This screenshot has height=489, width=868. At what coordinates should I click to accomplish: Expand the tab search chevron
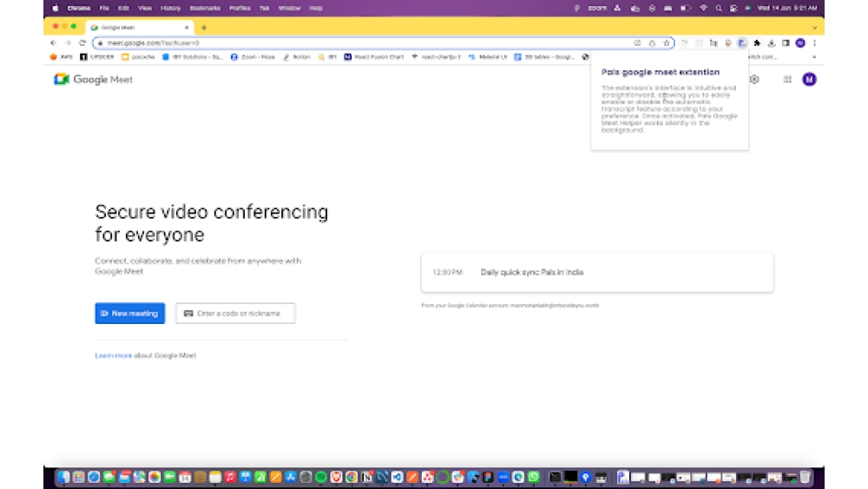click(x=814, y=27)
